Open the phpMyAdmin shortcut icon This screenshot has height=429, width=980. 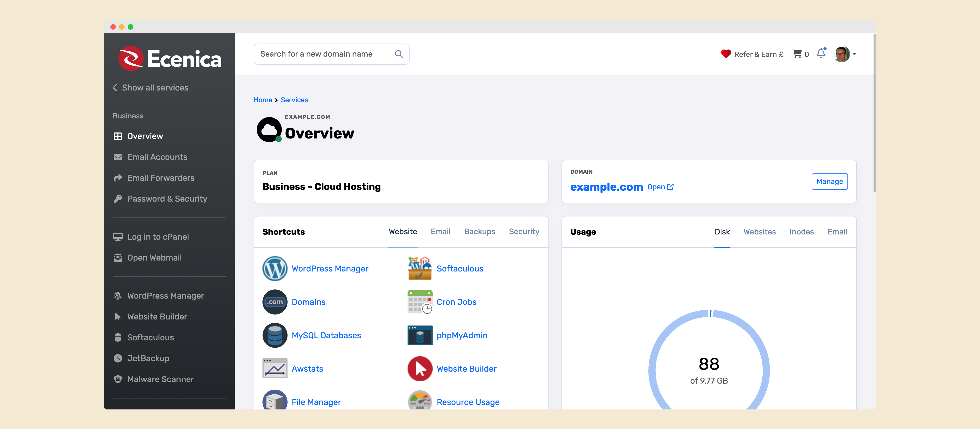tap(420, 335)
